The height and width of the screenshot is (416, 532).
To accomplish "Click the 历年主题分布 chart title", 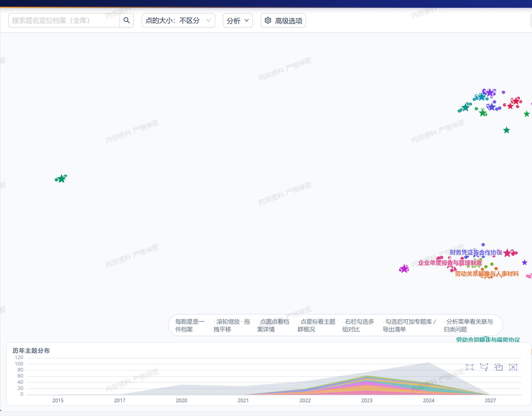I will point(31,350).
